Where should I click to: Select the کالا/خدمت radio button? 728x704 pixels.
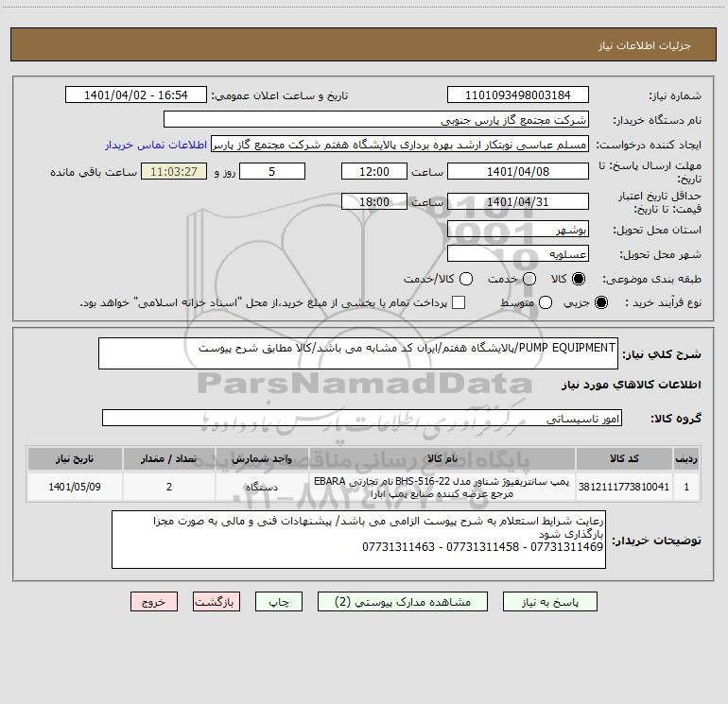tap(466, 279)
